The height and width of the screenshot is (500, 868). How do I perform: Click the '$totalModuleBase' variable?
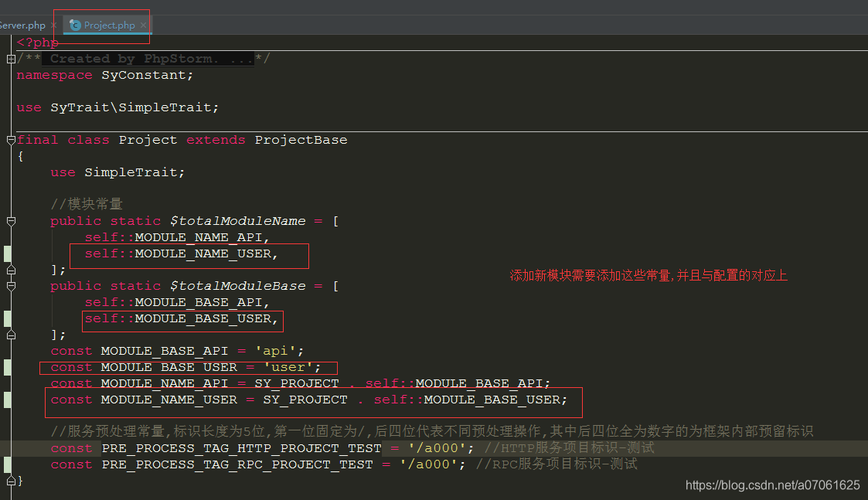tap(237, 286)
